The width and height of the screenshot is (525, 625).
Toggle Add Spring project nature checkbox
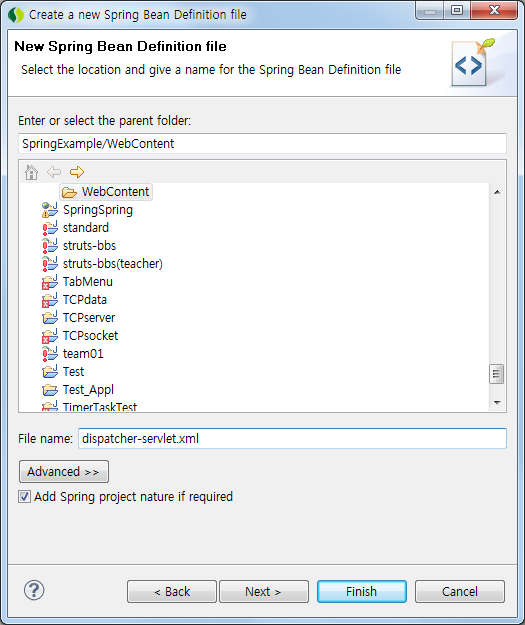pos(24,497)
